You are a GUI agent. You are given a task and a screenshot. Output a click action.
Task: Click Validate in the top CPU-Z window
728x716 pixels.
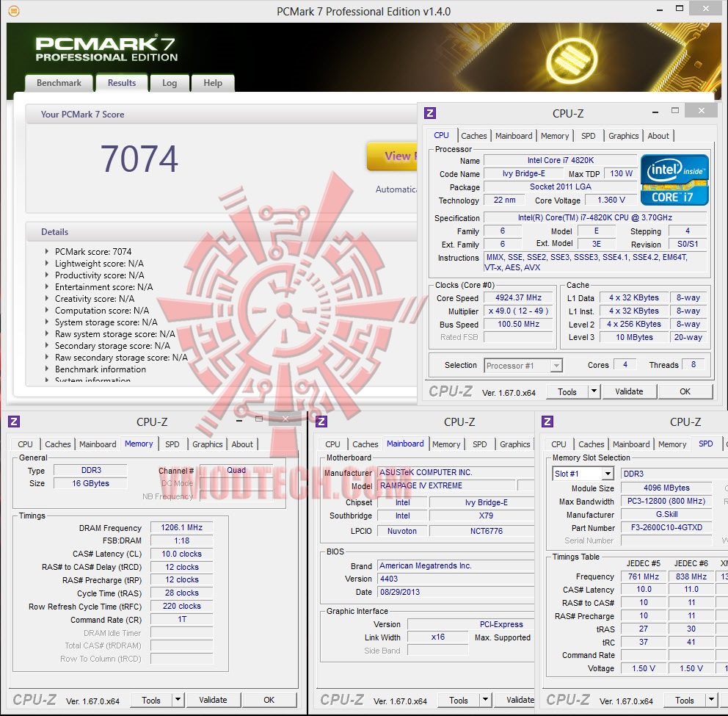[x=629, y=391]
